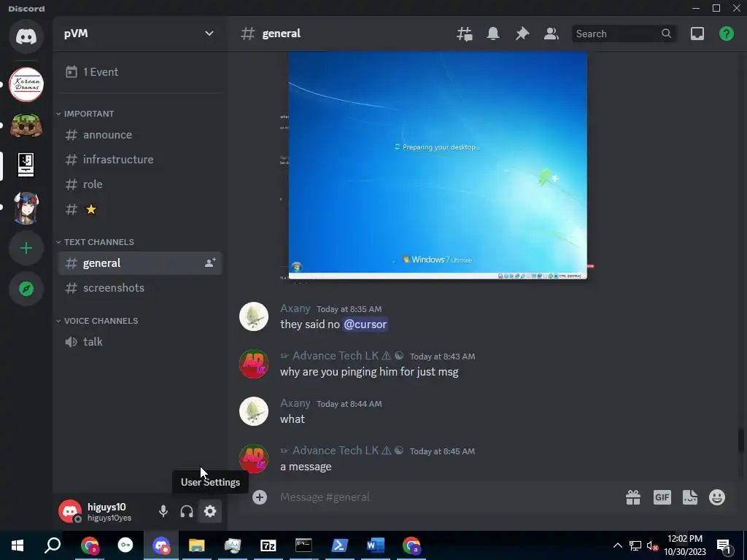This screenshot has height=560, width=747.
Task: Open Command Prompt from taskbar
Action: 303,545
